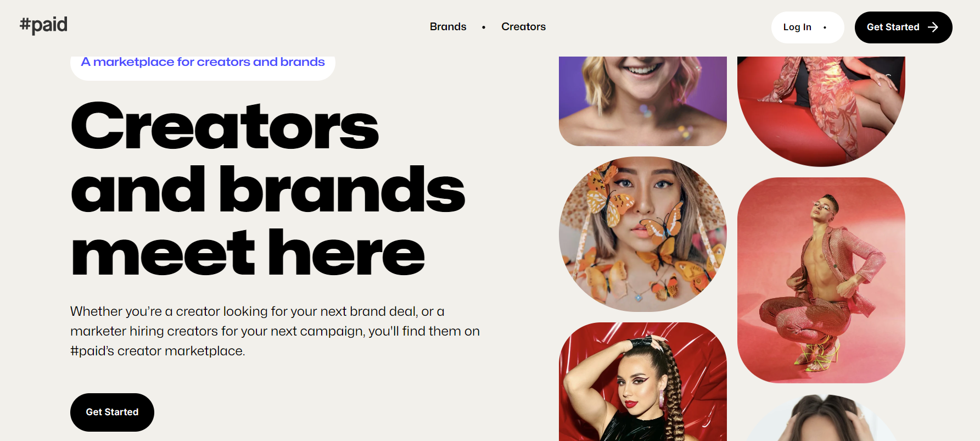Open the photo of the woman on the red couch
The width and height of the screenshot is (980, 441).
tap(821, 111)
